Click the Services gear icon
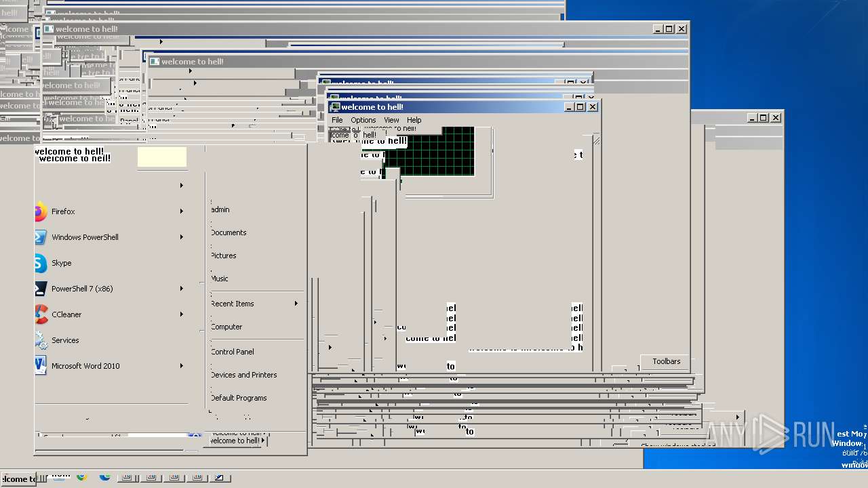The width and height of the screenshot is (868, 488). (x=41, y=340)
